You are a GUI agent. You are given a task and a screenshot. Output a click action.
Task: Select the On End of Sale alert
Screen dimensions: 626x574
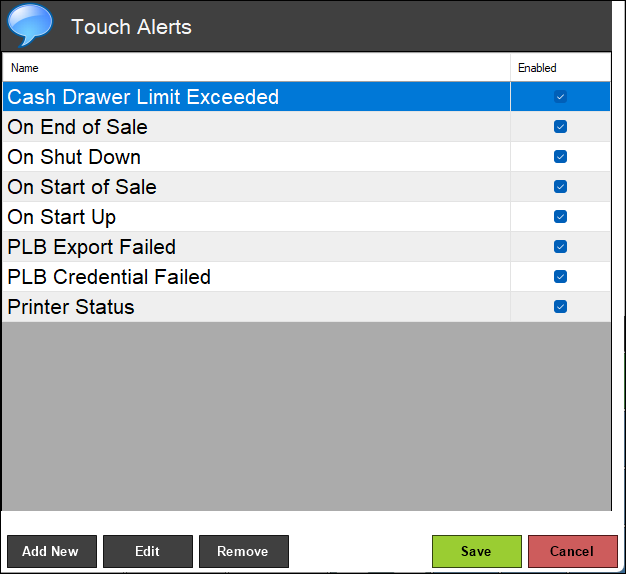(306, 127)
